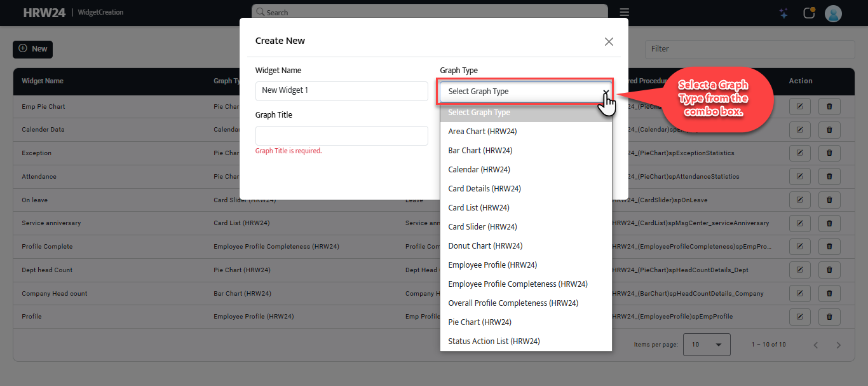
Task: Delete the Profile widget row
Action: click(x=829, y=316)
